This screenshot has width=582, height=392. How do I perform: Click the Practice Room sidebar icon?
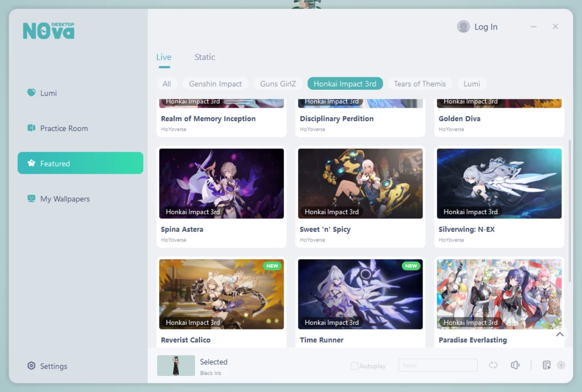(x=31, y=128)
